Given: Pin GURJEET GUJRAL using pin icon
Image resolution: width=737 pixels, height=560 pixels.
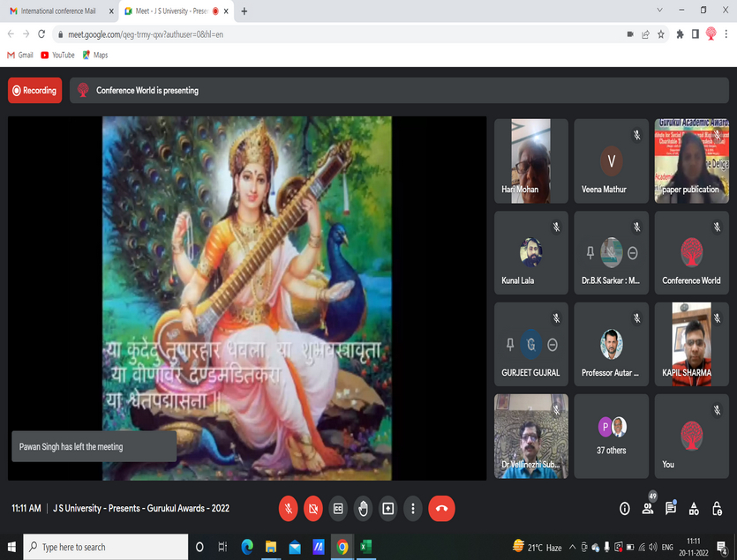Looking at the screenshot, I should [x=510, y=345].
